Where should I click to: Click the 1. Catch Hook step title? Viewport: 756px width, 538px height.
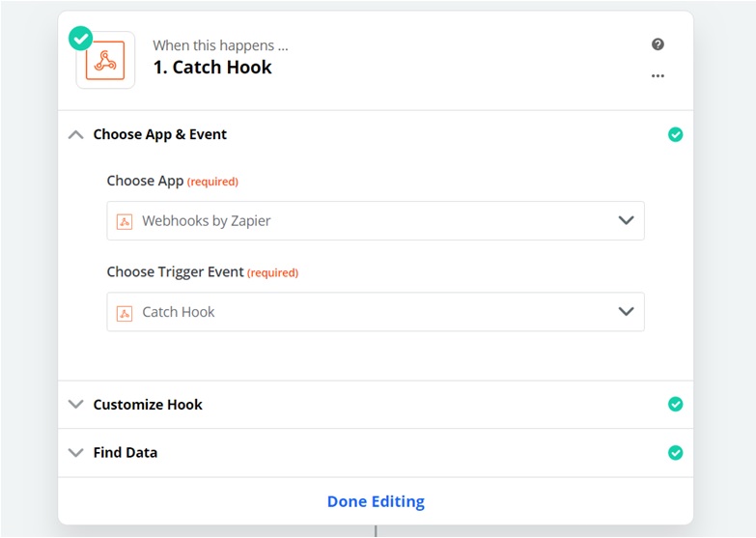tap(212, 68)
